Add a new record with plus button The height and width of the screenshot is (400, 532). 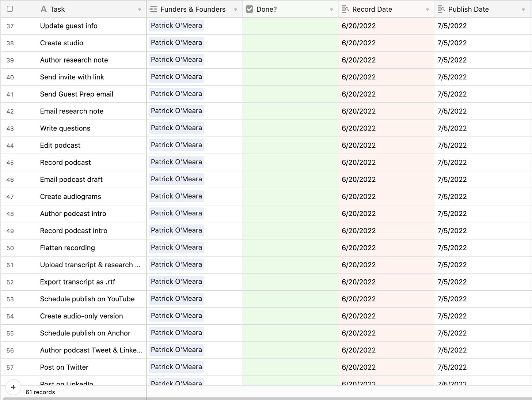(13, 387)
